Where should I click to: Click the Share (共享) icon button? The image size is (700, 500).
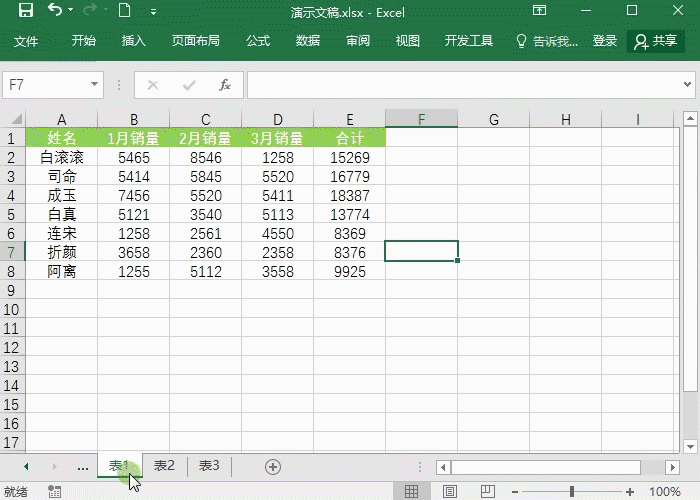coord(656,41)
